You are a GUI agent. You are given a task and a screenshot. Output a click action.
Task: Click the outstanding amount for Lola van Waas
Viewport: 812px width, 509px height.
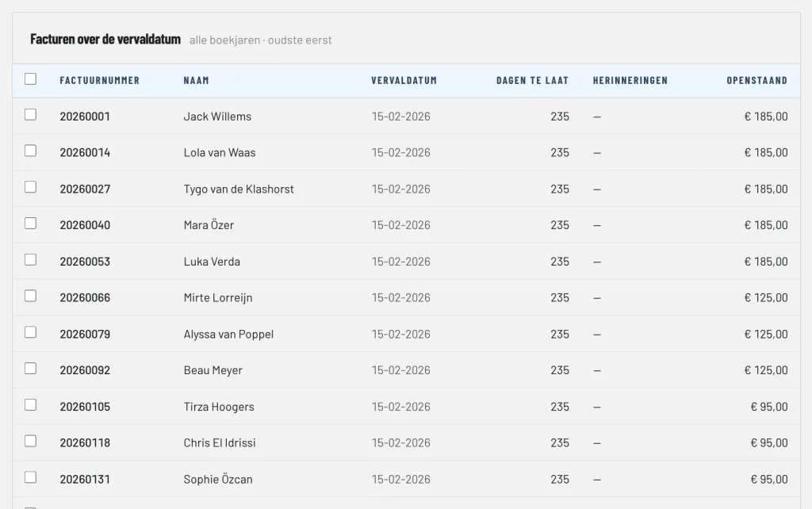point(766,153)
